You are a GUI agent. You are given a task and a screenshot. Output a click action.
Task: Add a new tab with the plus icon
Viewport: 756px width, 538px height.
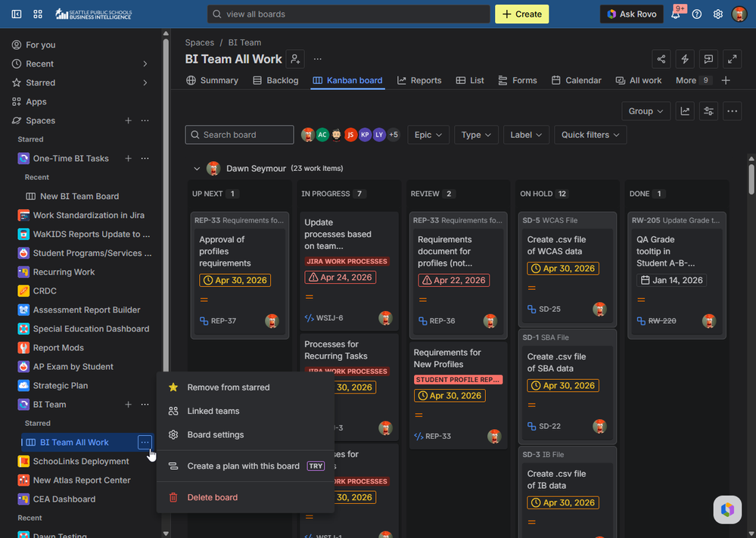tap(726, 80)
